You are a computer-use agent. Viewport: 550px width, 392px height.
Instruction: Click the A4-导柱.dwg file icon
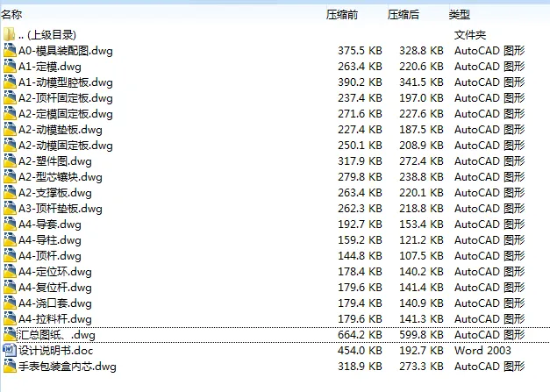[x=10, y=239]
